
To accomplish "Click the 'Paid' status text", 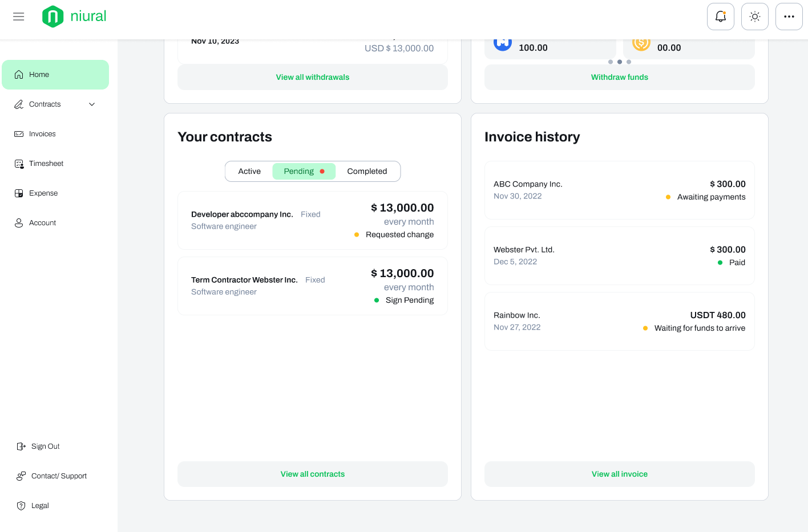I will [737, 262].
